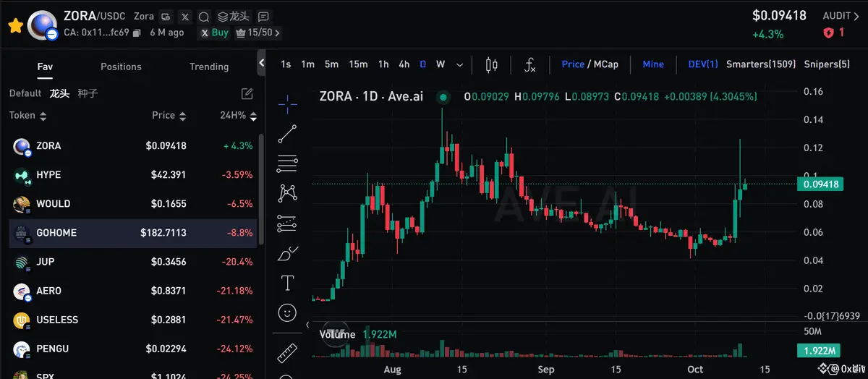The width and height of the screenshot is (868, 379).
Task: Select ZORA row in favorites list
Action: 132,146
